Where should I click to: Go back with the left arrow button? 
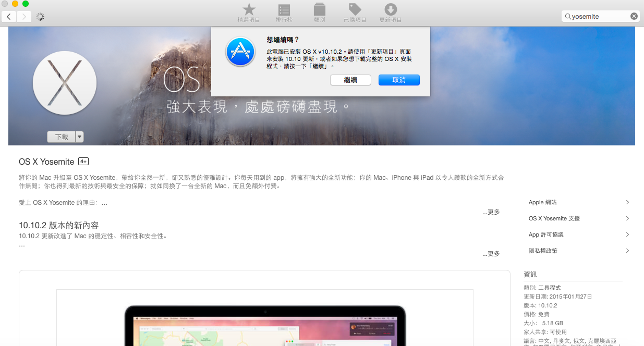[9, 16]
